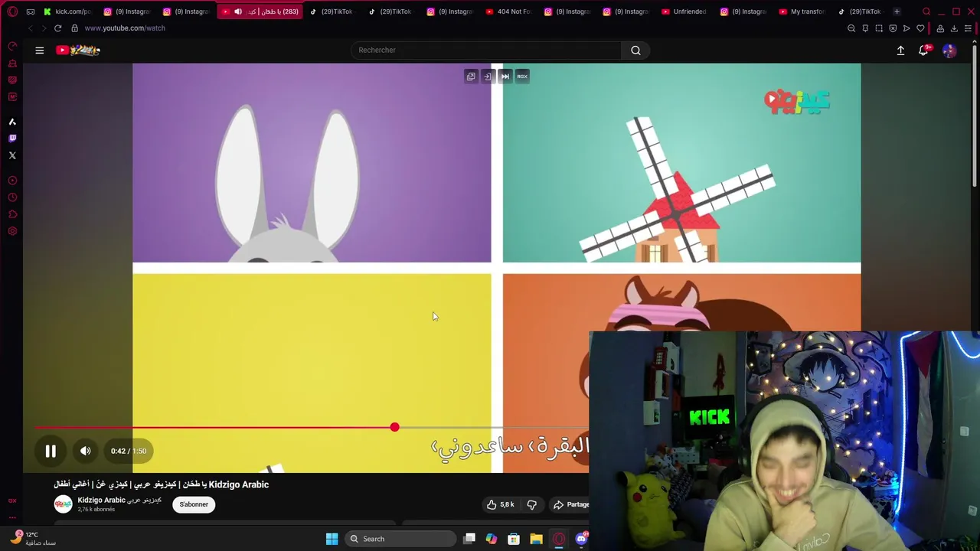Screen dimensions: 980x551
Task: Click the heart bookmark icon in address bar
Action: pos(920,28)
